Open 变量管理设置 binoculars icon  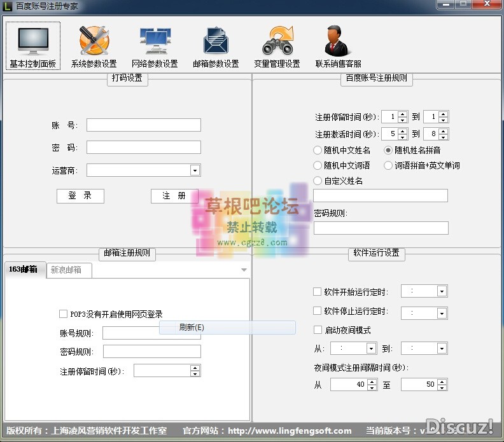click(x=277, y=46)
